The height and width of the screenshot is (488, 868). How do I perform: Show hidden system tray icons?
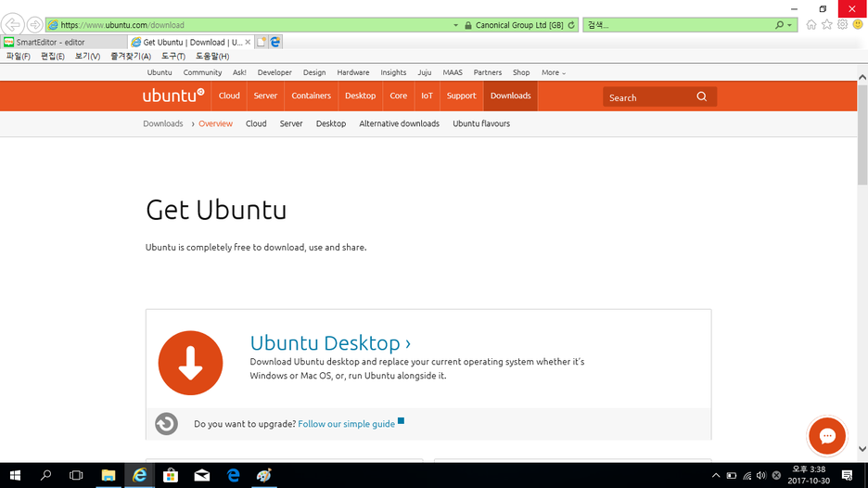[716, 475]
